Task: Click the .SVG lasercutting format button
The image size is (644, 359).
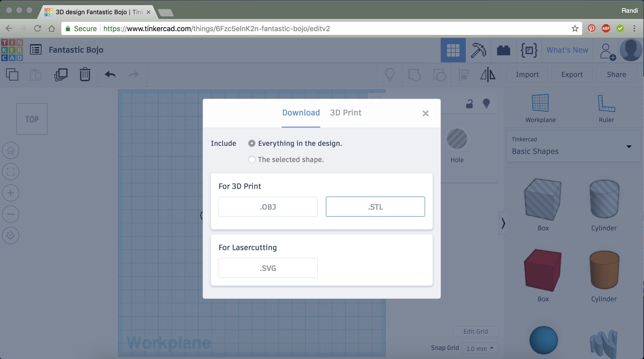Action: tap(268, 268)
